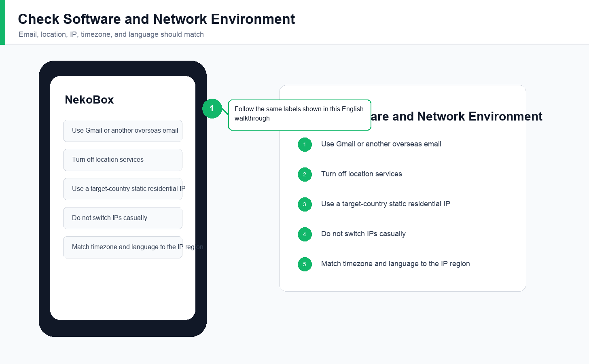Click the NekoBox title in the phone
The image size is (589, 364).
(89, 100)
